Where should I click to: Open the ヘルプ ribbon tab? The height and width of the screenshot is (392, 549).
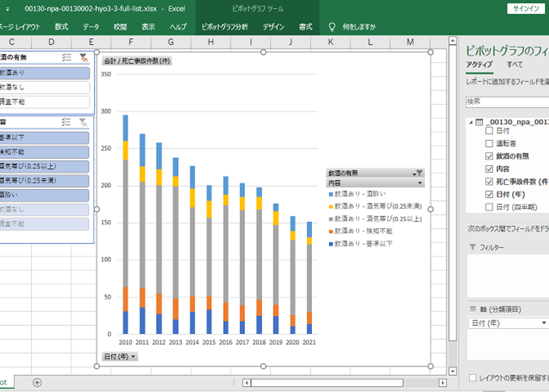178,27
